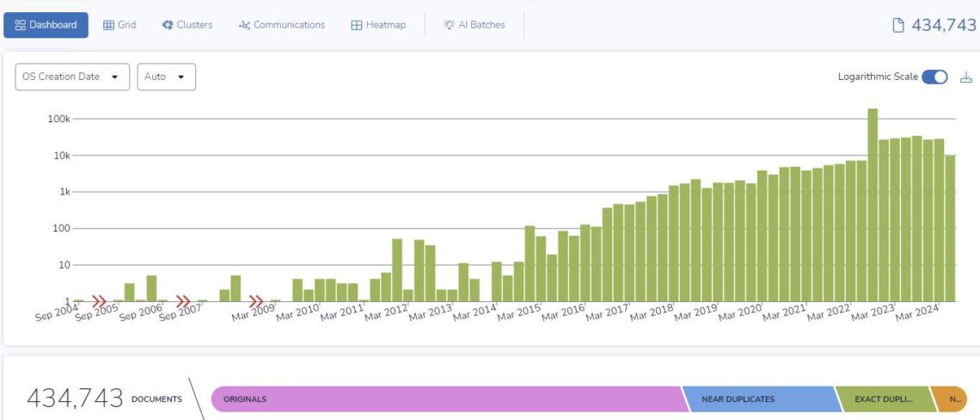The image size is (980, 420).
Task: Click the tallest chart bar near Mar 2023
Action: pos(873,205)
